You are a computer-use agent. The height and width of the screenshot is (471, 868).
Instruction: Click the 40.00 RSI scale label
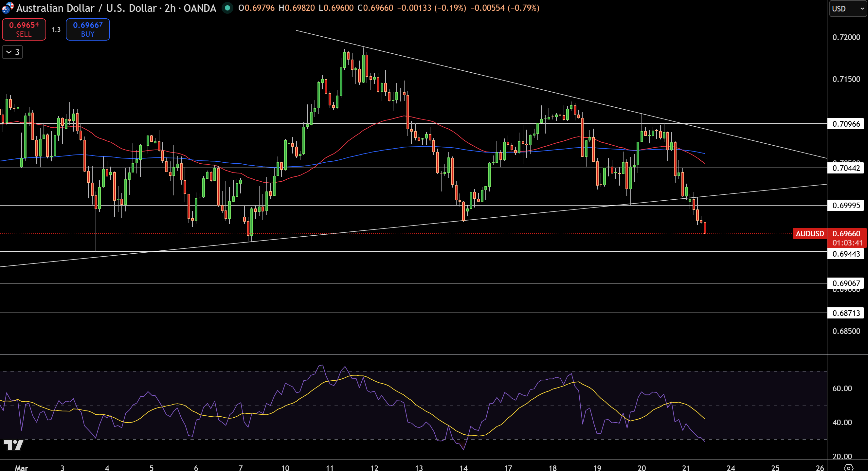click(842, 423)
